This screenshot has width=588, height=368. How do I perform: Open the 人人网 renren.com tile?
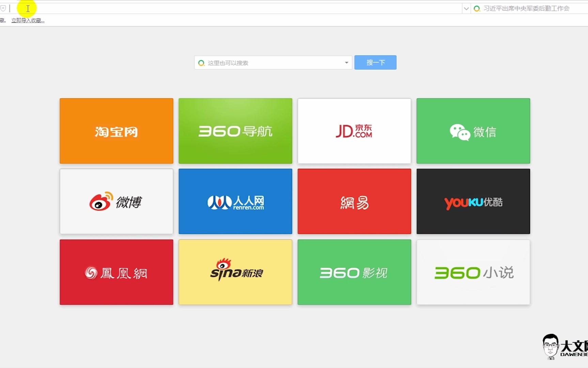click(235, 201)
